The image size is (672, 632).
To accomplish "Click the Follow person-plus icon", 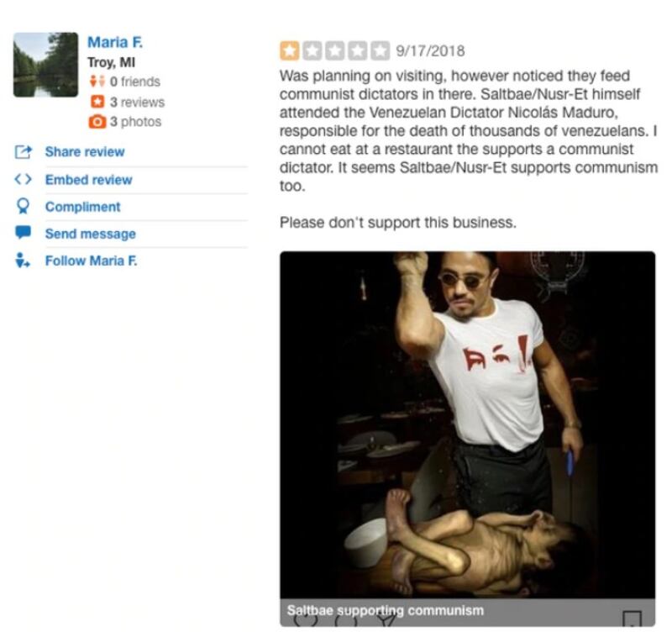I will coord(22,261).
